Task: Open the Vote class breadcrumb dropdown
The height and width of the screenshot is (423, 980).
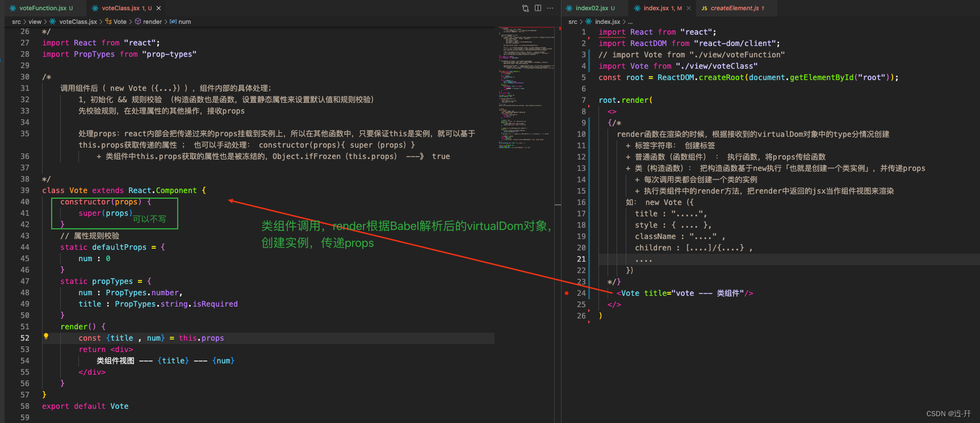Action: pyautogui.click(x=120, y=22)
